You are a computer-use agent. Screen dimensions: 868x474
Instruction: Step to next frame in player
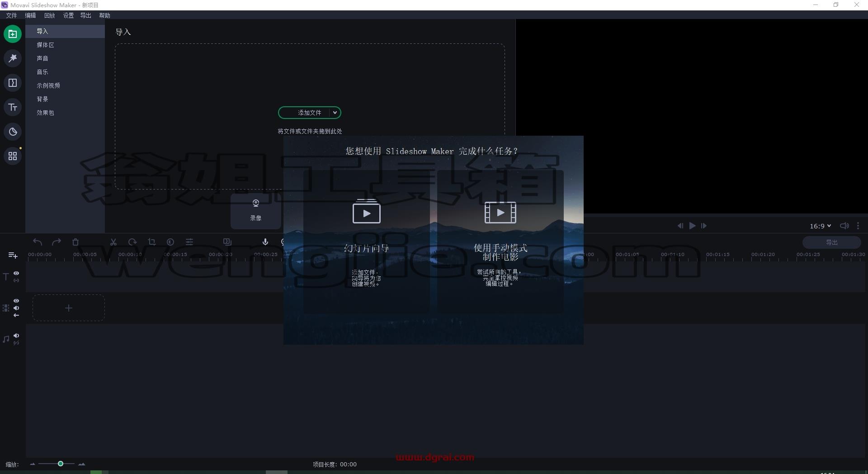tap(704, 226)
